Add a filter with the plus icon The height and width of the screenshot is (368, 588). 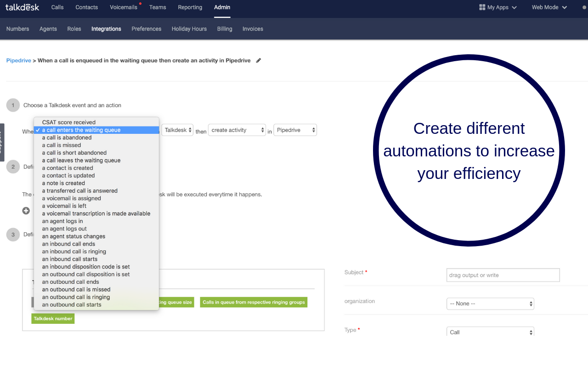[x=26, y=211]
